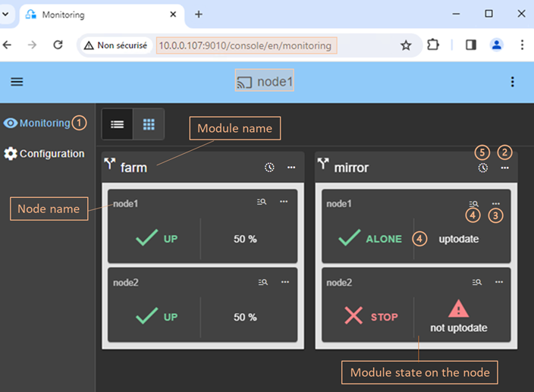Switch to list view layout

118,124
